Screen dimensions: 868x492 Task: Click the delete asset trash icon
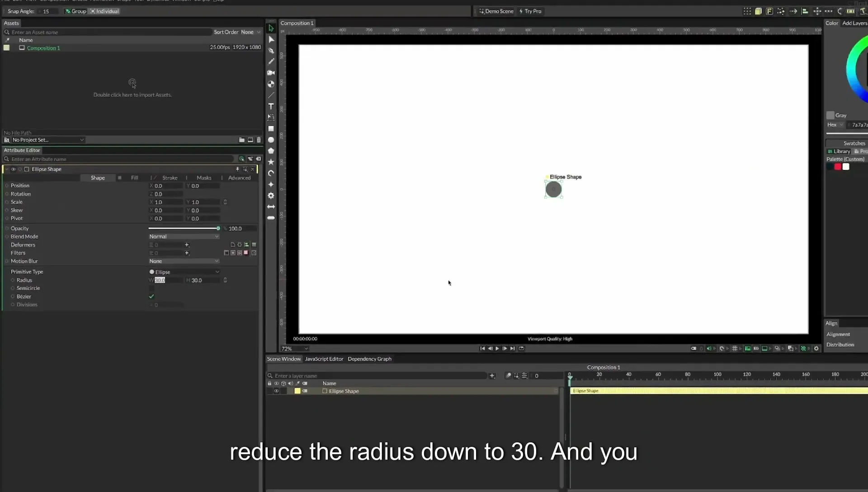click(x=259, y=140)
